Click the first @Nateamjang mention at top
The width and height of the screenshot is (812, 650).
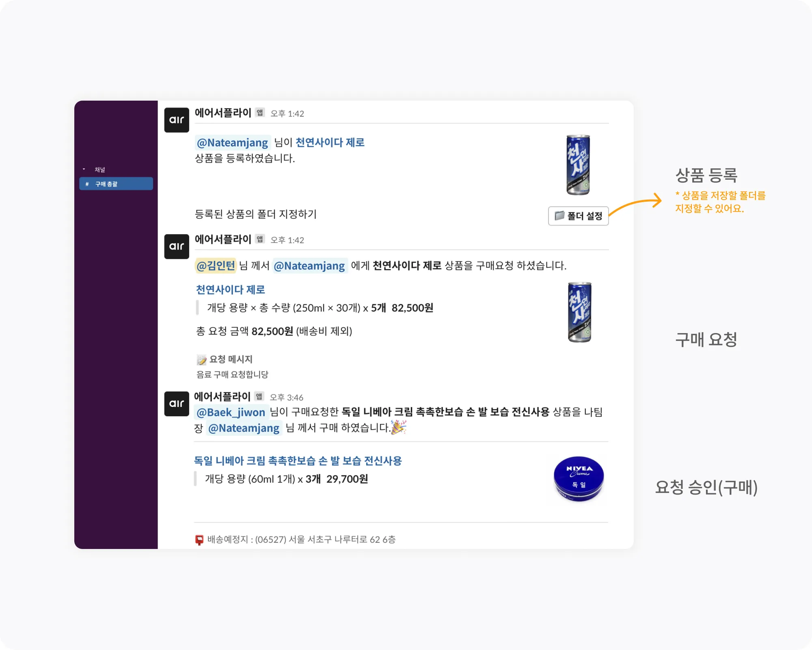pyautogui.click(x=232, y=143)
